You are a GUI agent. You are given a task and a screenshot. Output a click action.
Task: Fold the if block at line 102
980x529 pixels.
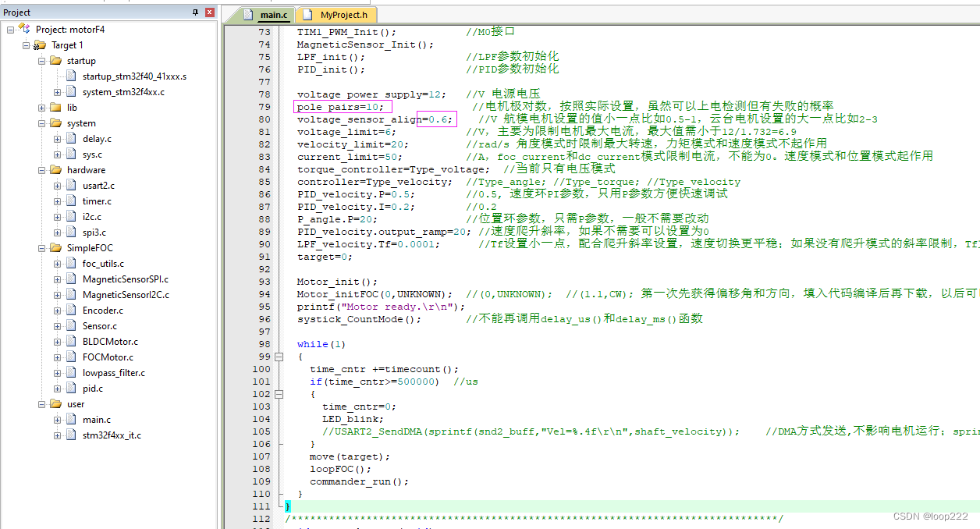[279, 394]
